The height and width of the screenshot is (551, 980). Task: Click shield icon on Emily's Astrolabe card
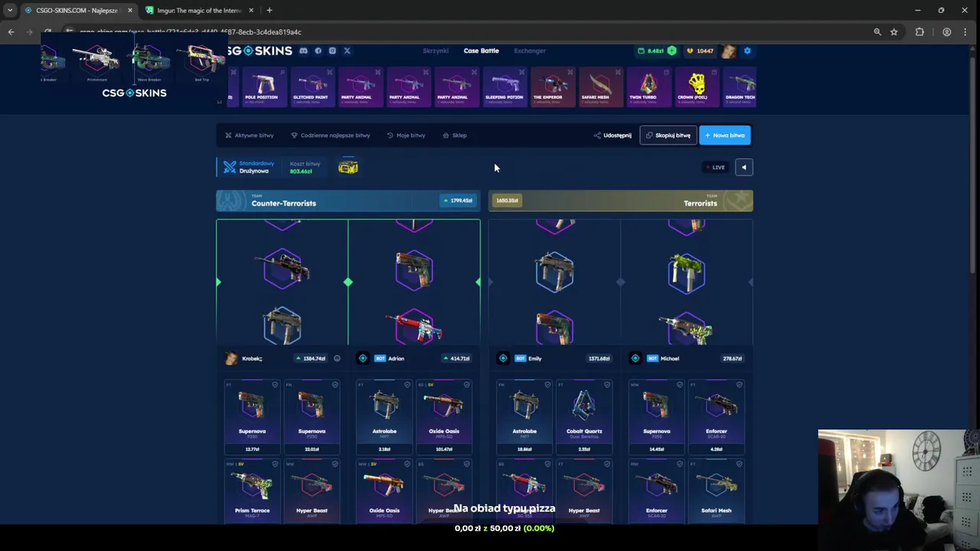tap(547, 385)
